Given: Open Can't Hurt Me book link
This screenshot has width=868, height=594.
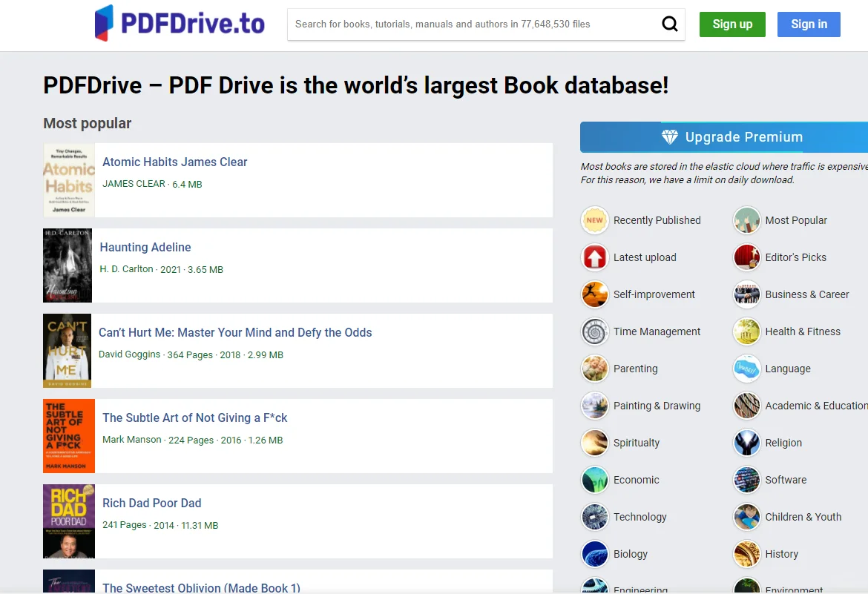Looking at the screenshot, I should [x=235, y=333].
